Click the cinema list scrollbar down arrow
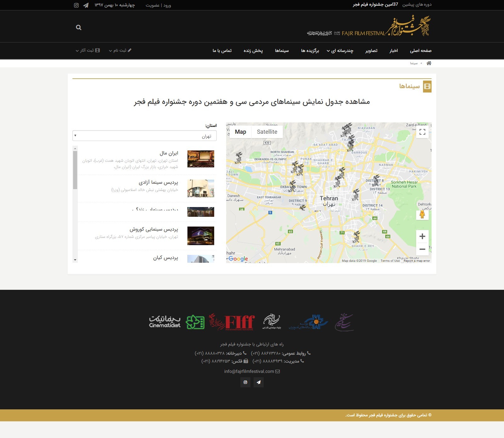Viewport: 504px width, 438px height. point(75,260)
